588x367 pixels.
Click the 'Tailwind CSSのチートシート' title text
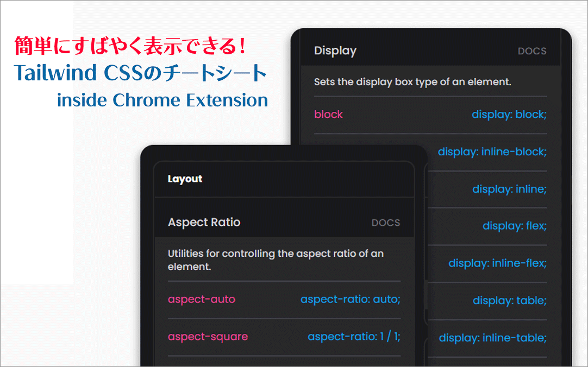(140, 73)
